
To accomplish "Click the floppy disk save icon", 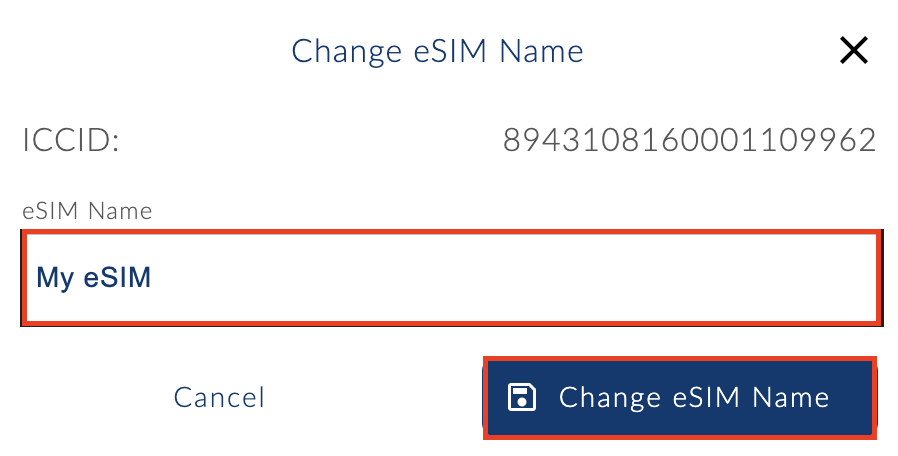I will coord(522,398).
